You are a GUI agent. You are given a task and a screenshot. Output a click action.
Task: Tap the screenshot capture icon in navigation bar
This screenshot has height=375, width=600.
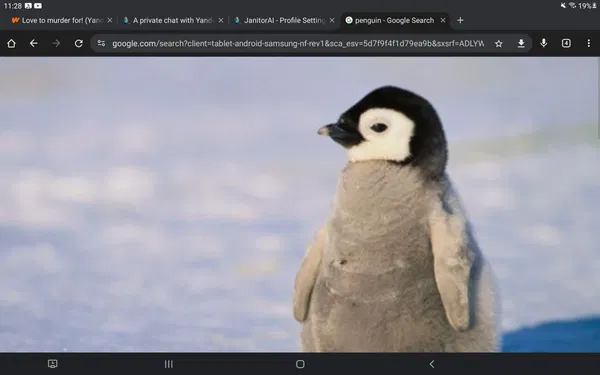tap(52, 364)
